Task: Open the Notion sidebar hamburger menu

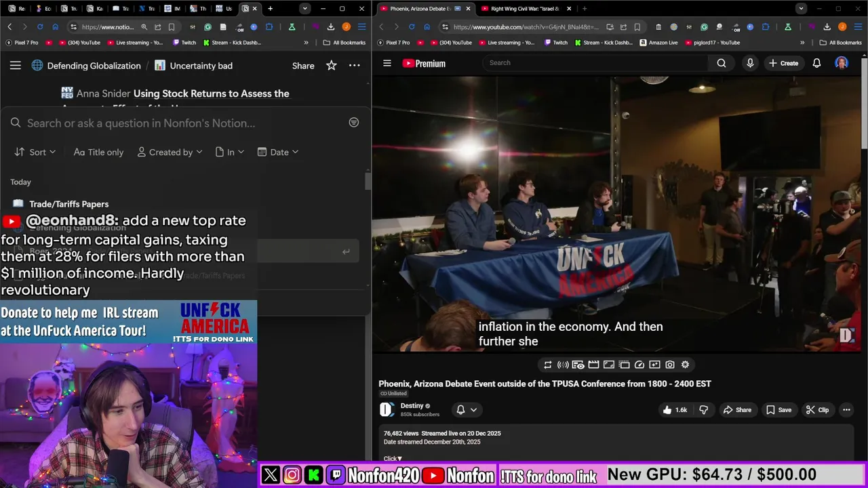Action: coord(15,66)
